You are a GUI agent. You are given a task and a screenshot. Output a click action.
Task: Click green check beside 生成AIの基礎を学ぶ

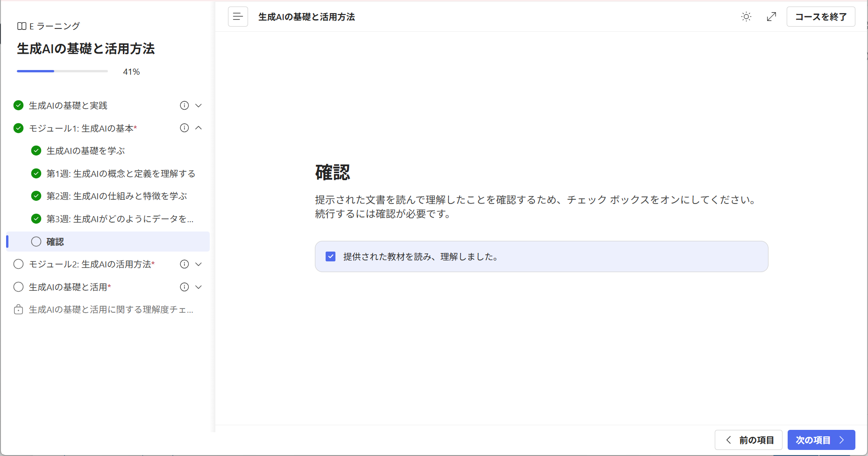[36, 151]
